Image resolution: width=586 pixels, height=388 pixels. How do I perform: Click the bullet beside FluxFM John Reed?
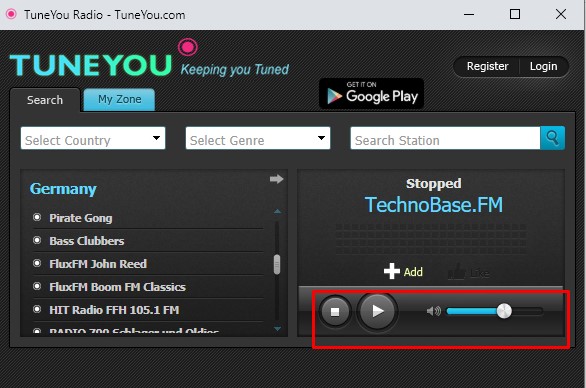point(37,263)
